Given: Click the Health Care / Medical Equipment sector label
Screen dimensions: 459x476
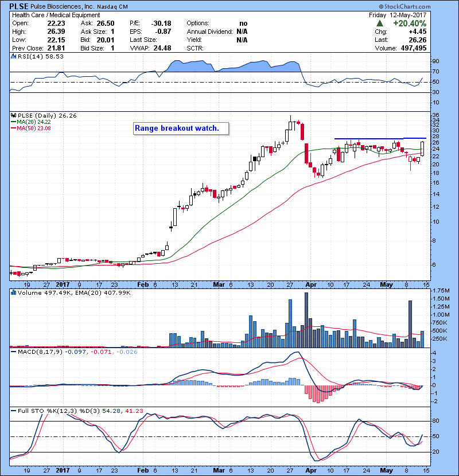Looking at the screenshot, I should pos(56,15).
